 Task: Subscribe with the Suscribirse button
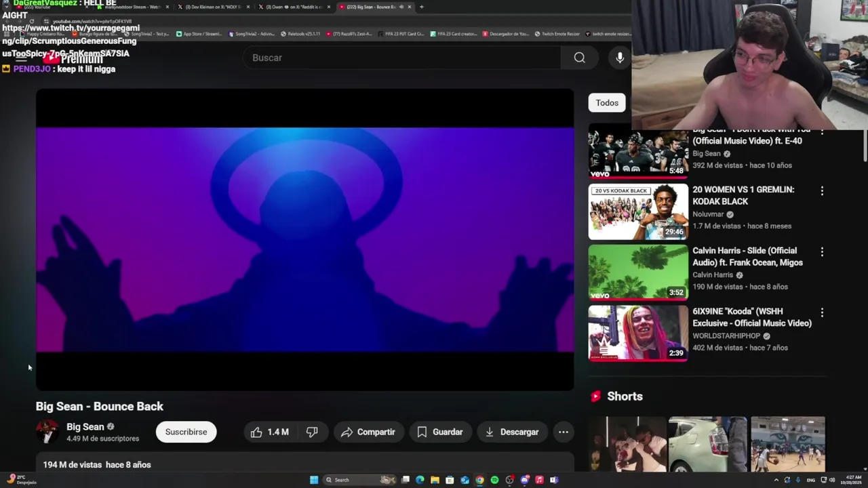(x=186, y=432)
